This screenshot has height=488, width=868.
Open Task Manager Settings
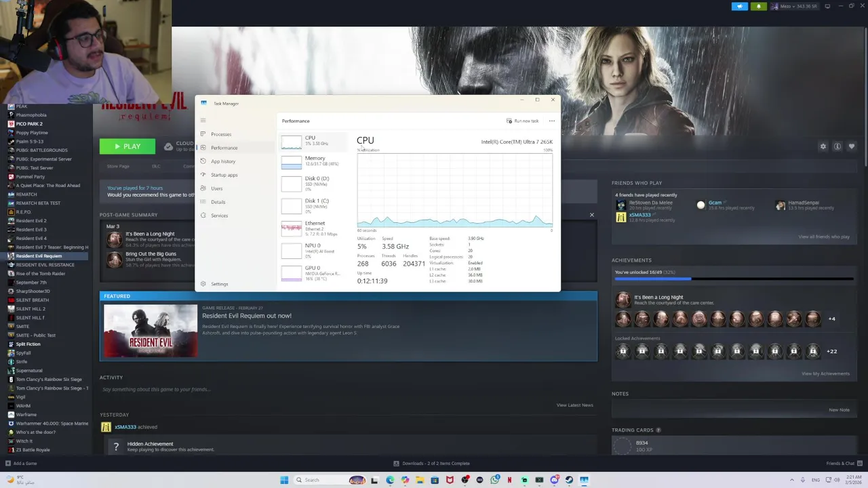click(x=235, y=284)
